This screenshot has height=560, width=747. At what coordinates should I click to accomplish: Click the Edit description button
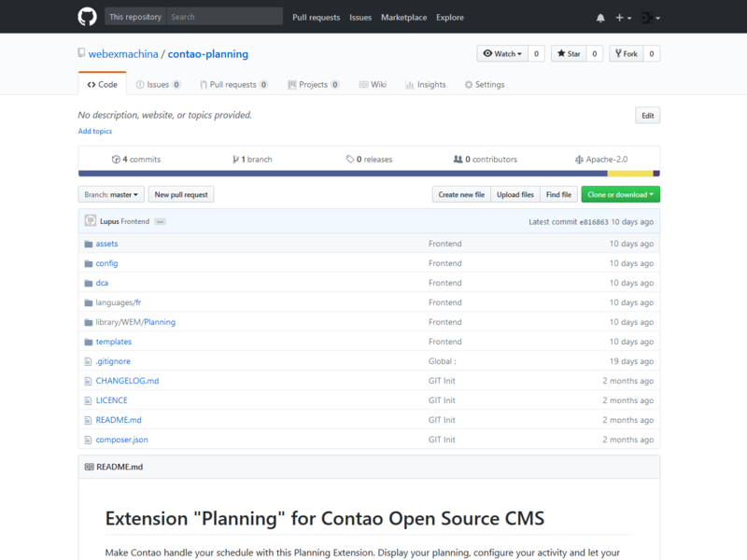[x=647, y=115]
